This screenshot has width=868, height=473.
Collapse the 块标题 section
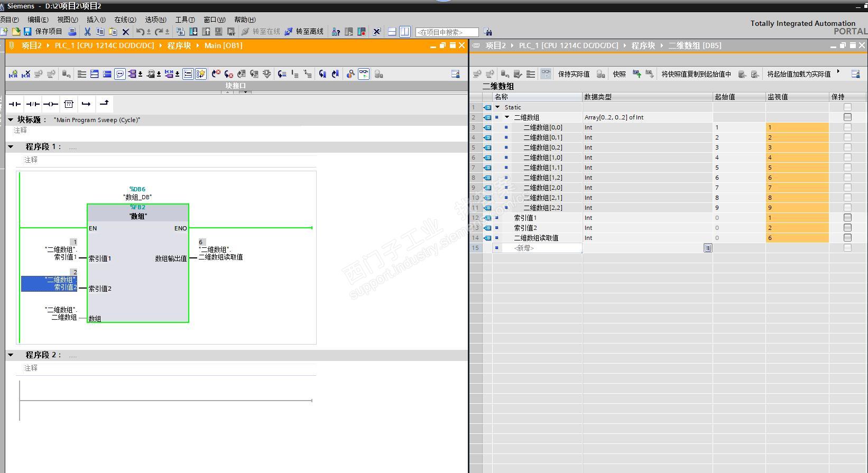tap(11, 120)
